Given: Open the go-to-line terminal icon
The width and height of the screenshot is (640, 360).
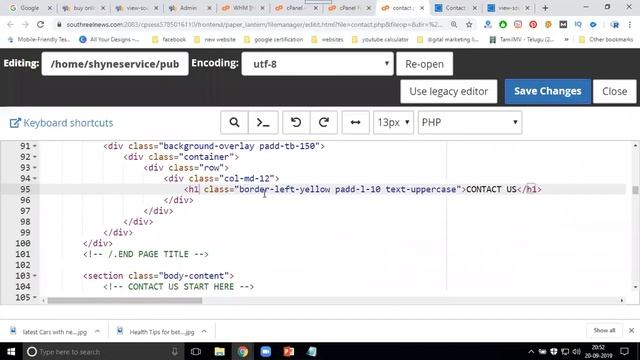Looking at the screenshot, I should pos(263,122).
